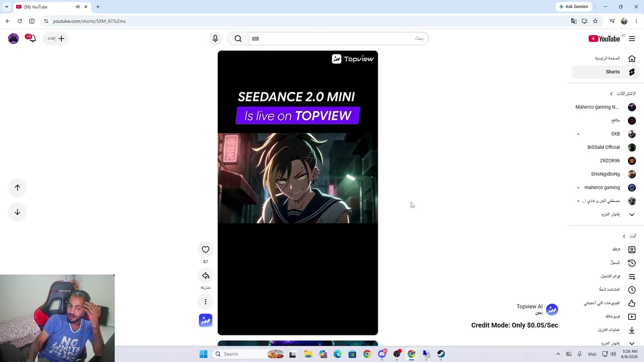Open the Chrome profile avatar
Screen dimensions: 644x362
click(x=624, y=21)
